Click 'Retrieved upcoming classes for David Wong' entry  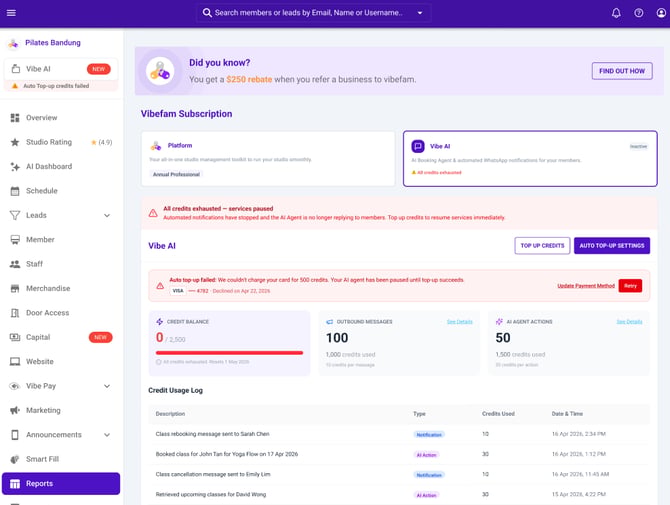pos(399,494)
